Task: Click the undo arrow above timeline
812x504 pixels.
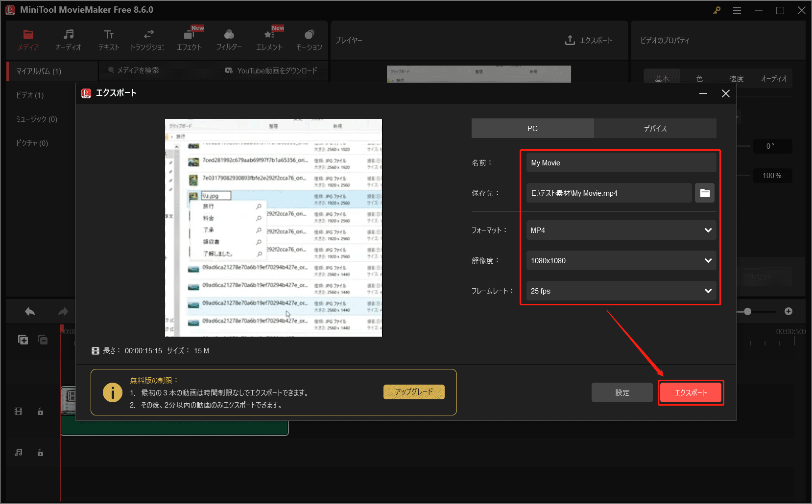Action: click(x=30, y=311)
